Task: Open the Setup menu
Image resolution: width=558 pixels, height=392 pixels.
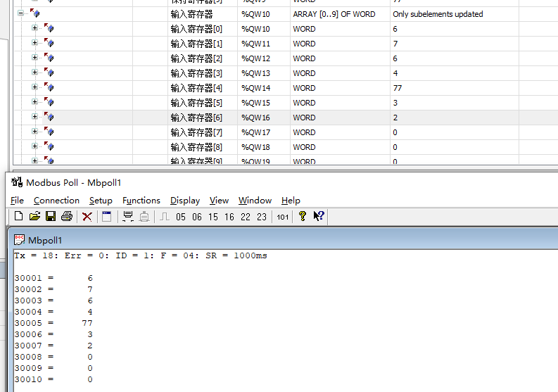Action: pos(101,201)
